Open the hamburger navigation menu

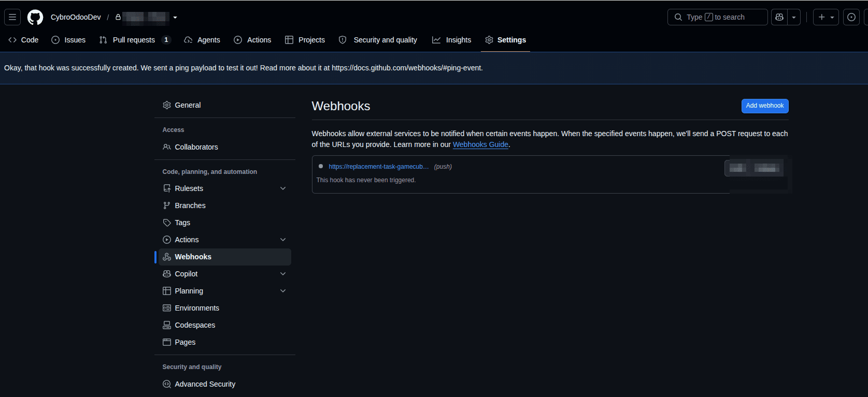(12, 17)
